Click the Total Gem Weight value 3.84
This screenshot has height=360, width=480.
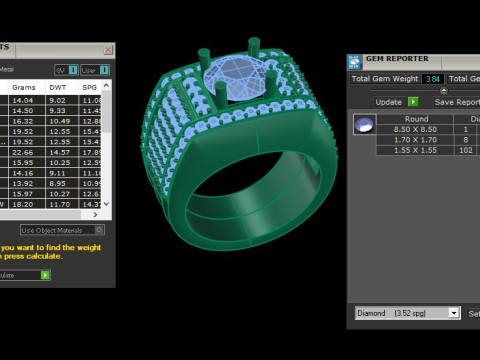[x=433, y=79]
